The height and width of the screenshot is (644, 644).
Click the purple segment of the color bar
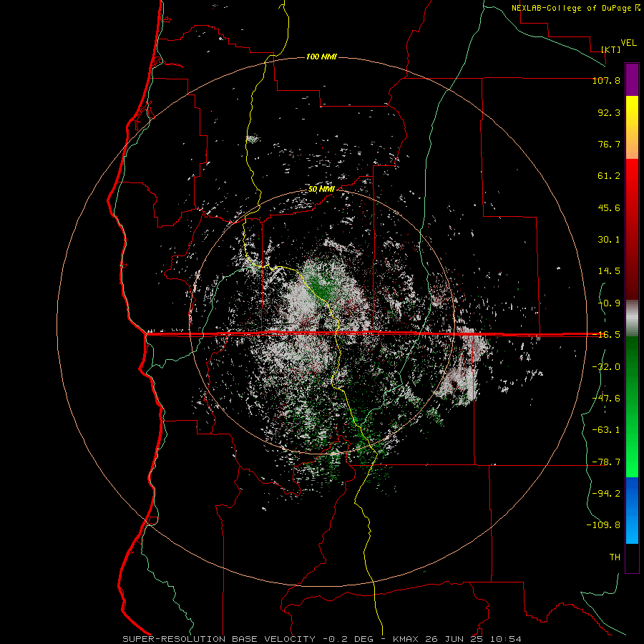pos(632,80)
